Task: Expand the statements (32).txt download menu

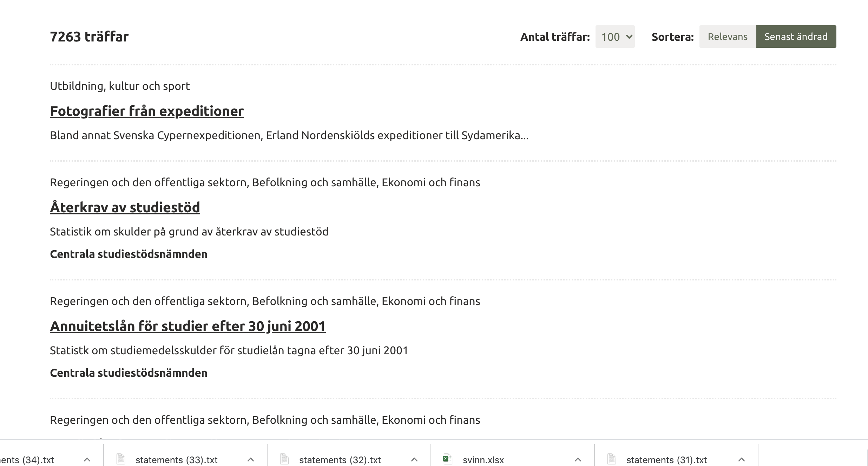Action: tap(414, 460)
